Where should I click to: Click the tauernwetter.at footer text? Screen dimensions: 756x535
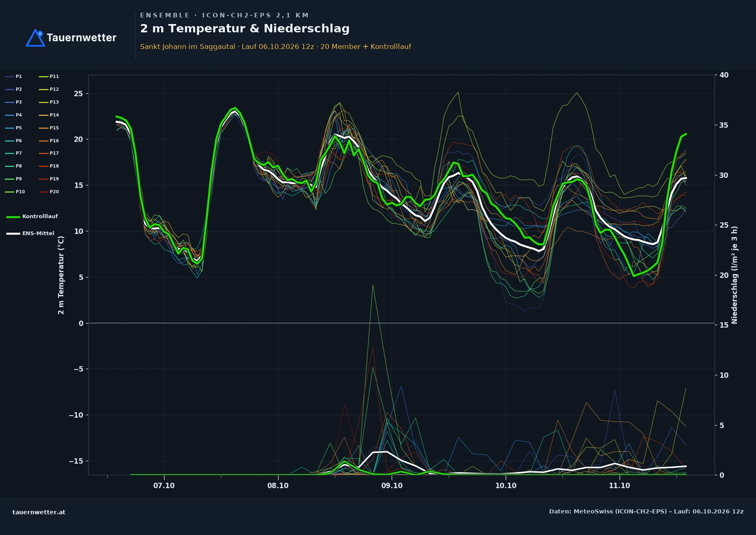click(x=39, y=512)
